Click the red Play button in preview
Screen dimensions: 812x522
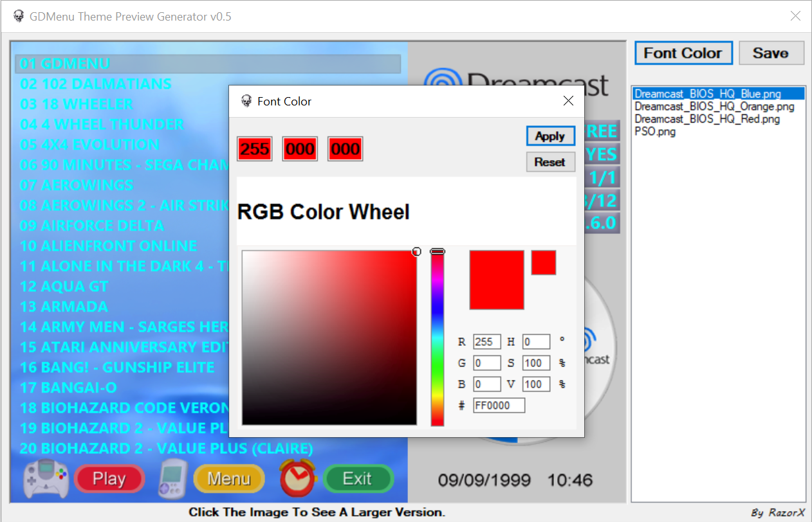coord(109,479)
